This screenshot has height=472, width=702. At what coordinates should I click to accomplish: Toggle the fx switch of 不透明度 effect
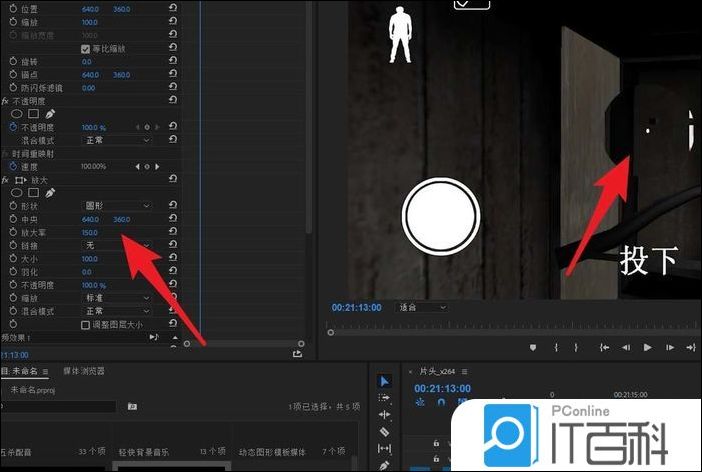coord(5,101)
